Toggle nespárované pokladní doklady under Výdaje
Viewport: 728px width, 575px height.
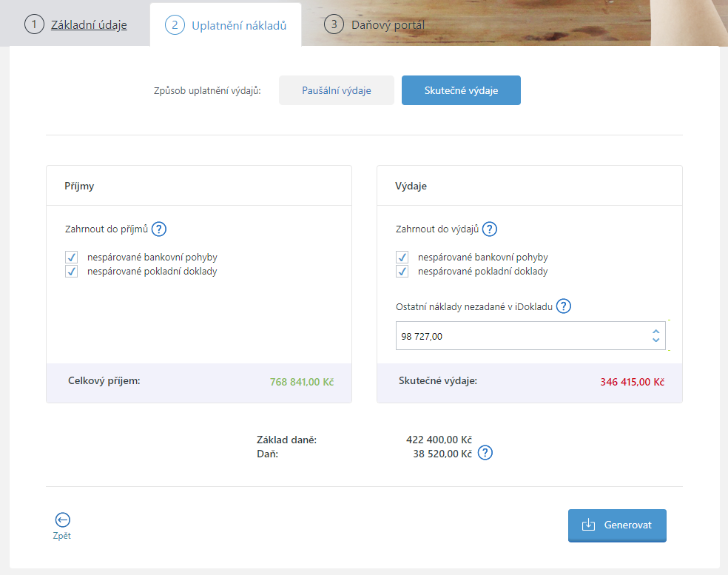coord(402,272)
